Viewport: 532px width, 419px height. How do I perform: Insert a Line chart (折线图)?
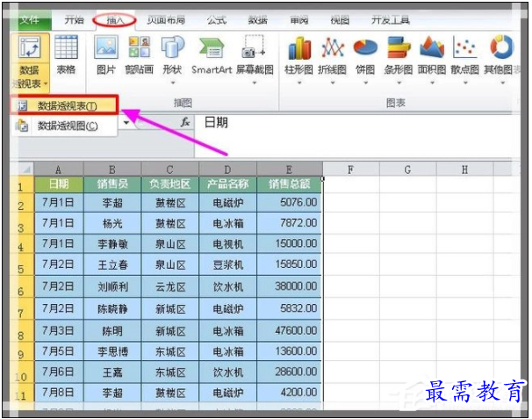(333, 47)
